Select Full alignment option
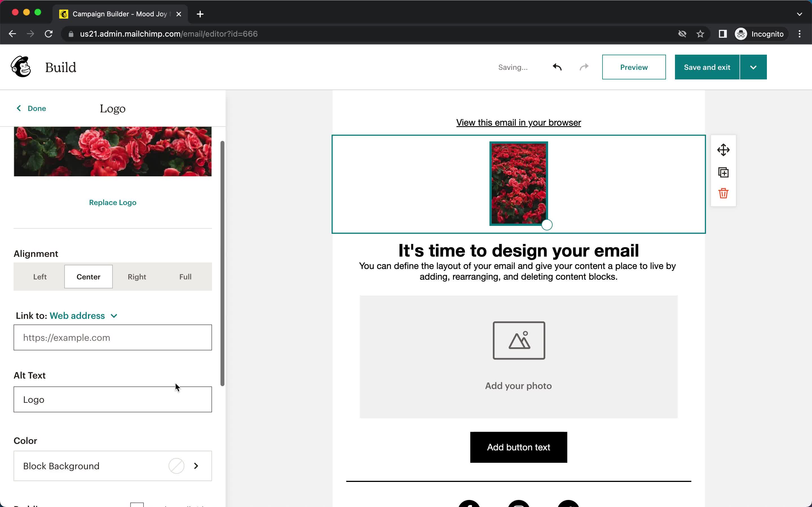The image size is (812, 507). click(185, 276)
